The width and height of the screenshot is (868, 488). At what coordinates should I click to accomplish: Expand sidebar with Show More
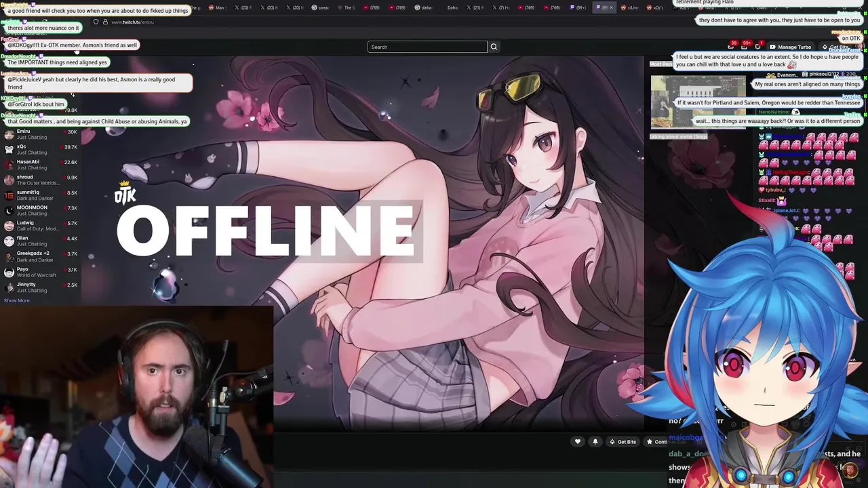[17, 300]
